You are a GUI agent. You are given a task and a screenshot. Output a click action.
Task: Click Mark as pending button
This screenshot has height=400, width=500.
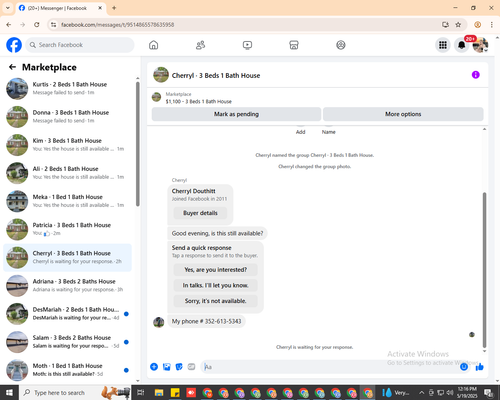[x=236, y=114]
